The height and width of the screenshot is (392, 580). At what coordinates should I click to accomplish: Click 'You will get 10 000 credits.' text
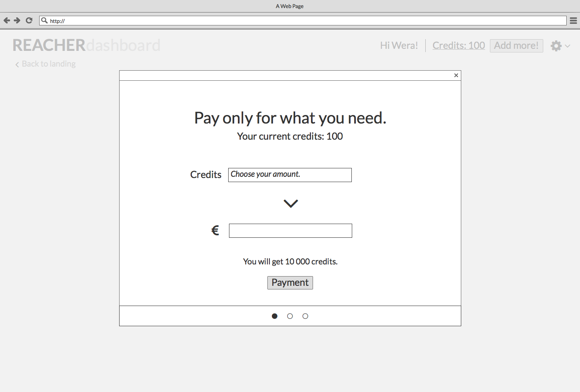click(290, 262)
